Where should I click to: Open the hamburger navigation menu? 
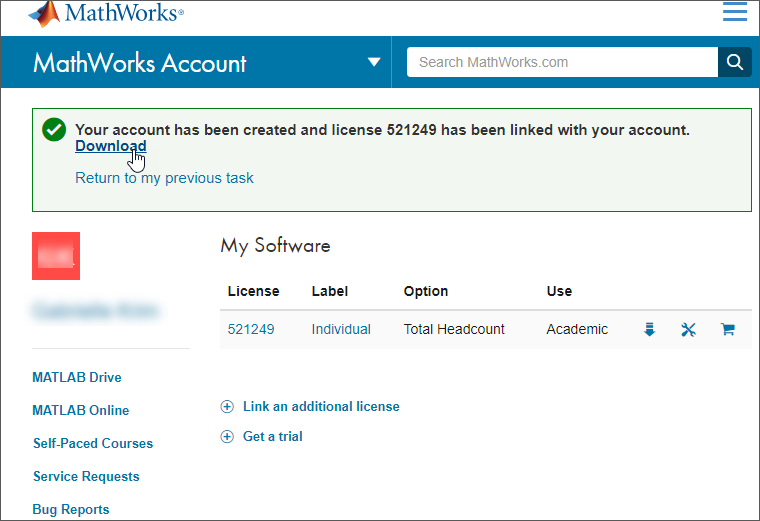click(735, 12)
